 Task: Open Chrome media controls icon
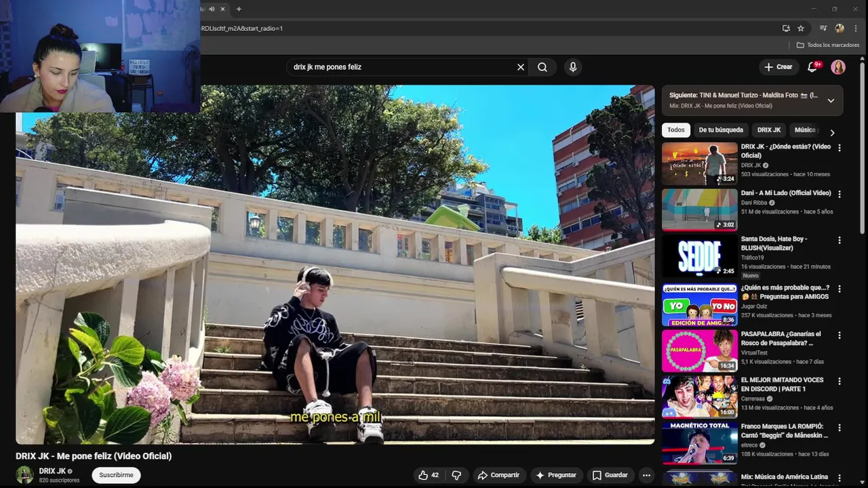coord(823,28)
